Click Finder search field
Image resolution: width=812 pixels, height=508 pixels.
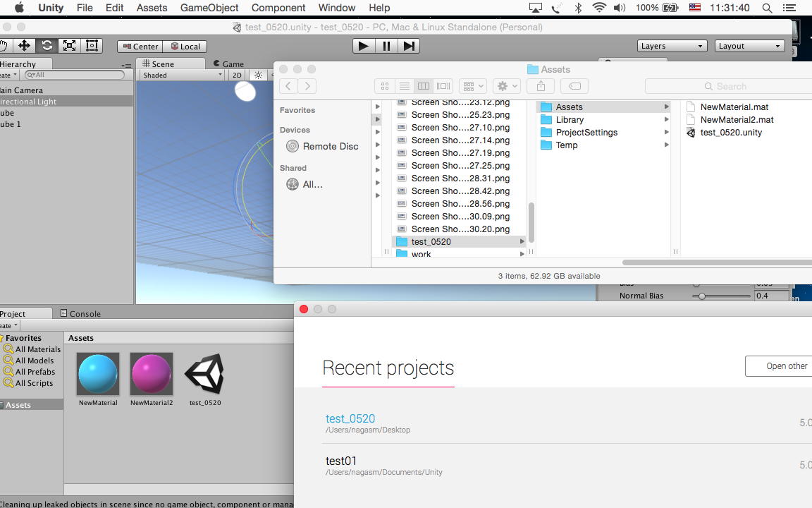pos(728,87)
